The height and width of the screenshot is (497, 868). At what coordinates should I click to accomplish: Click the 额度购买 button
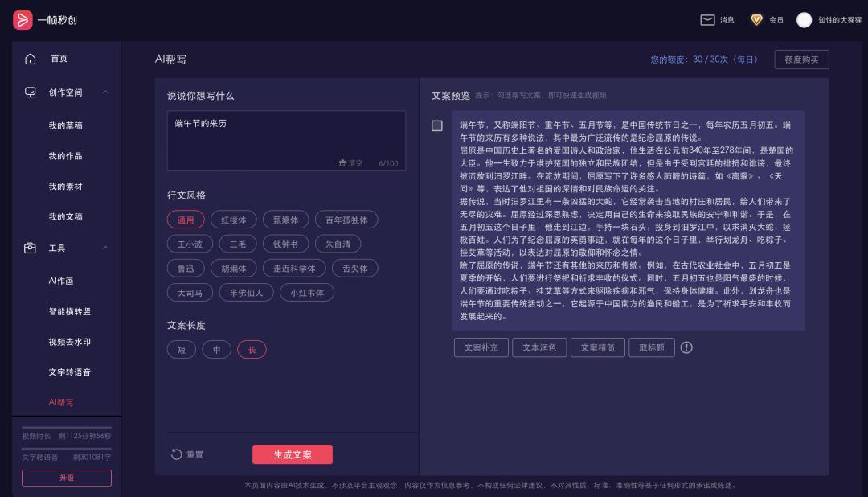pos(801,60)
